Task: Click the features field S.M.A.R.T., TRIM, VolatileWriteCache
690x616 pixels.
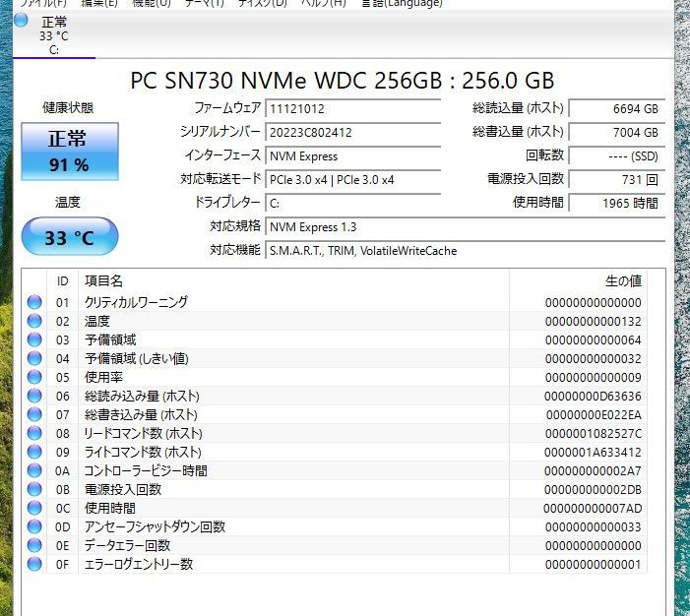Action: (466, 250)
